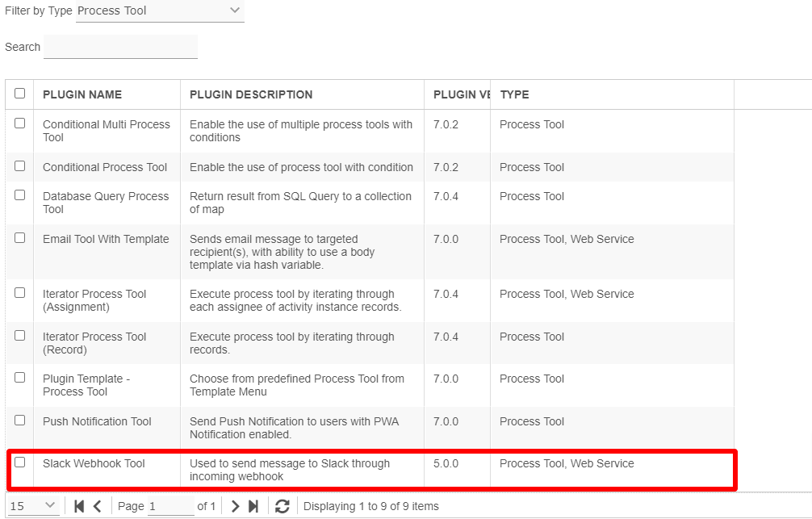The height and width of the screenshot is (519, 812).
Task: Click the Displaying 1 to 9 of 9 items text
Action: [370, 506]
